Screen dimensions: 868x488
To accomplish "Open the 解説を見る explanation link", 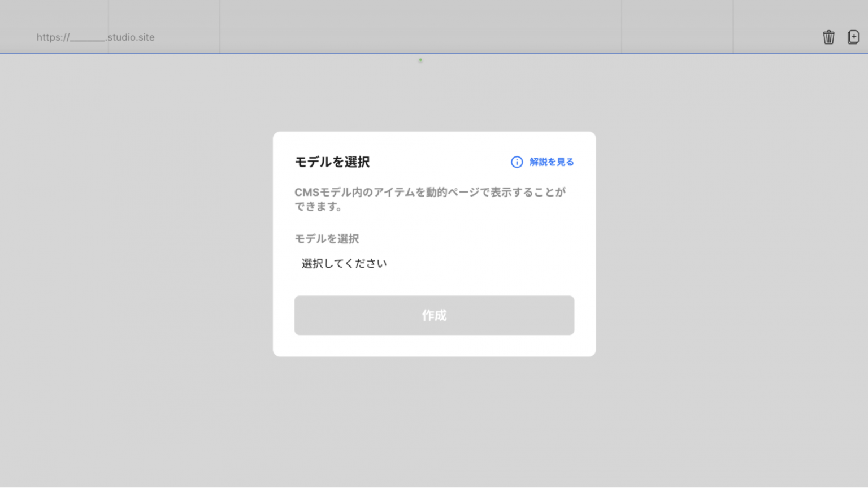I will [551, 162].
